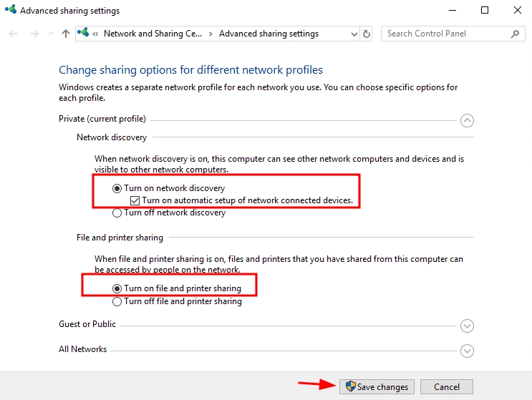Click the Search Control Panel field
The height and width of the screenshot is (400, 532).
click(x=447, y=34)
